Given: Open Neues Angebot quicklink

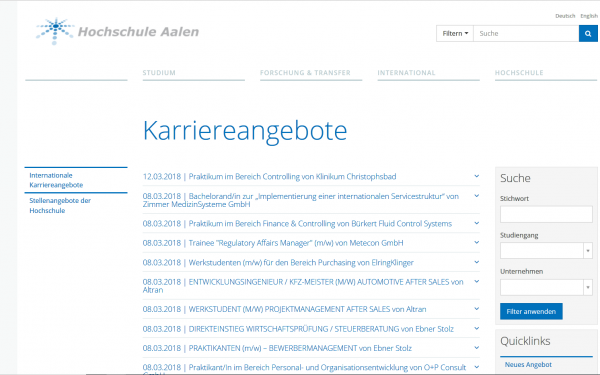Looking at the screenshot, I should coord(528,365).
